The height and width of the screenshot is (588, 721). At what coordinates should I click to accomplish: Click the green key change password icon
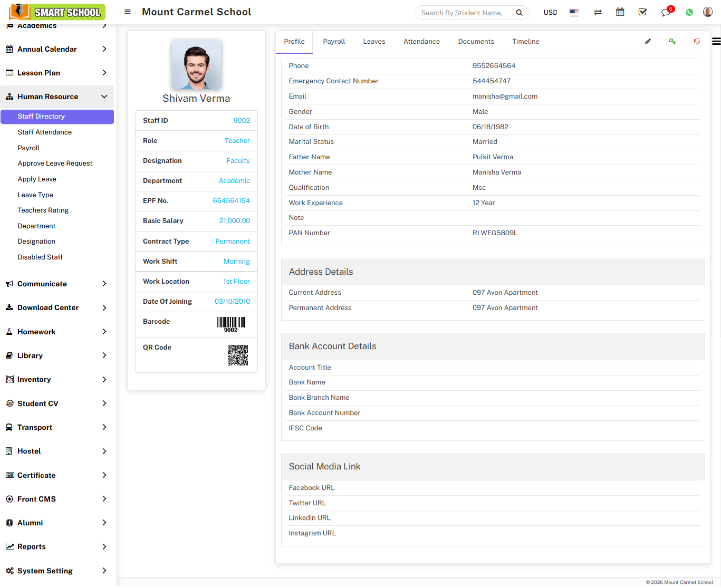(x=672, y=42)
